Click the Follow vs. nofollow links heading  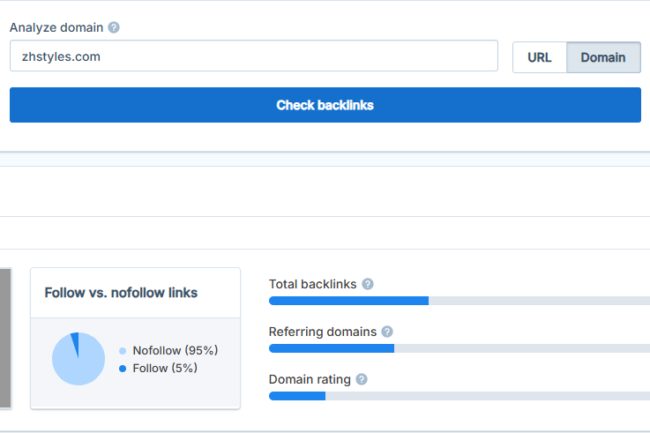[x=121, y=293]
